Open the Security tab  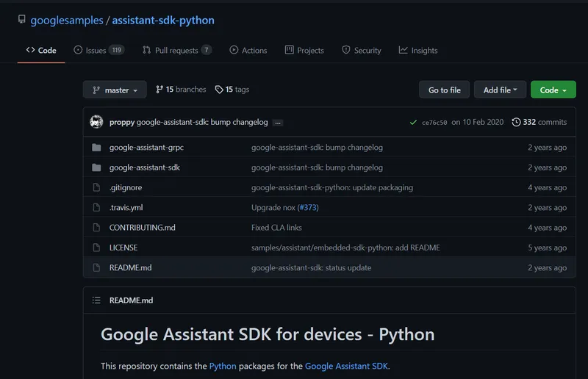click(x=362, y=50)
